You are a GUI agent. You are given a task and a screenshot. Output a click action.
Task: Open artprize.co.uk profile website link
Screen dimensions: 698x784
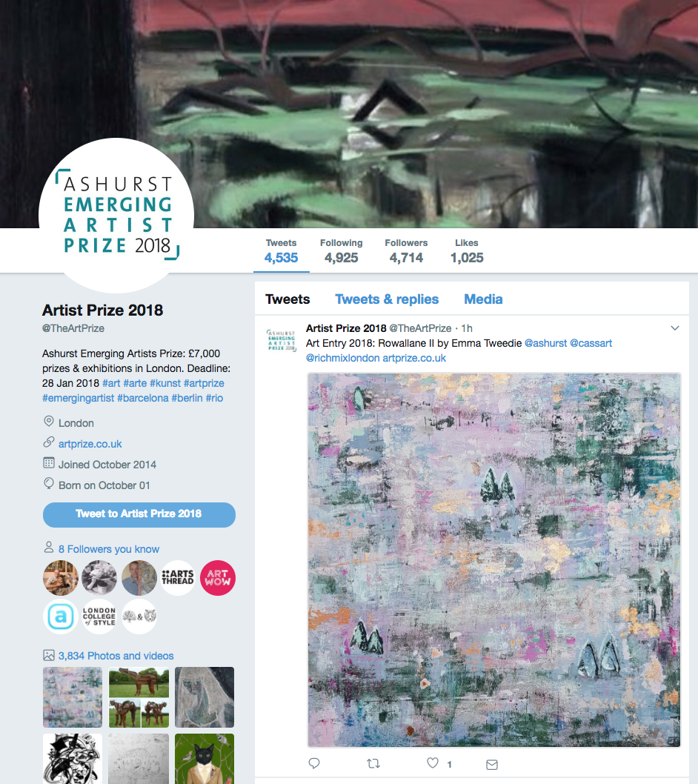[x=90, y=444]
